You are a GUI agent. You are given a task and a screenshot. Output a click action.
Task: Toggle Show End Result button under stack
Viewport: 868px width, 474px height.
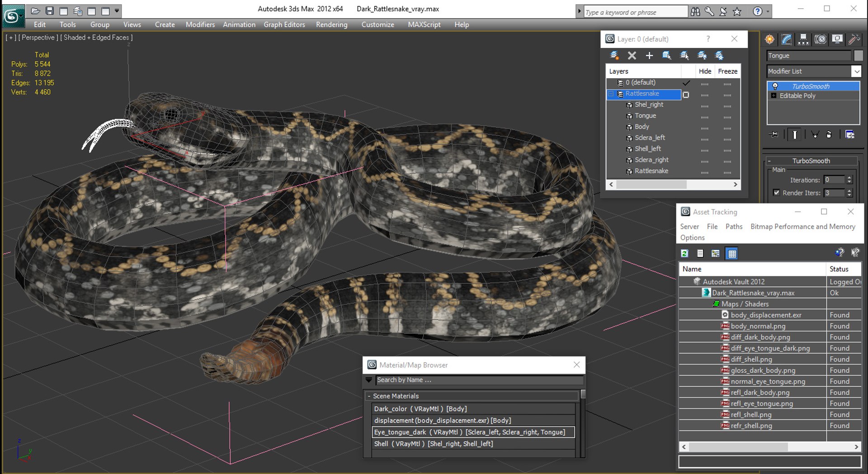795,134
